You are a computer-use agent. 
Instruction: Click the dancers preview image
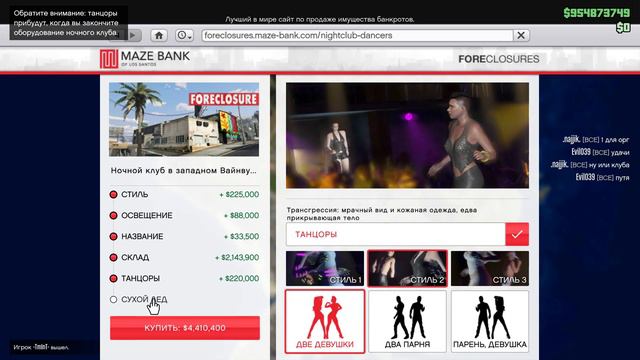coord(407,136)
